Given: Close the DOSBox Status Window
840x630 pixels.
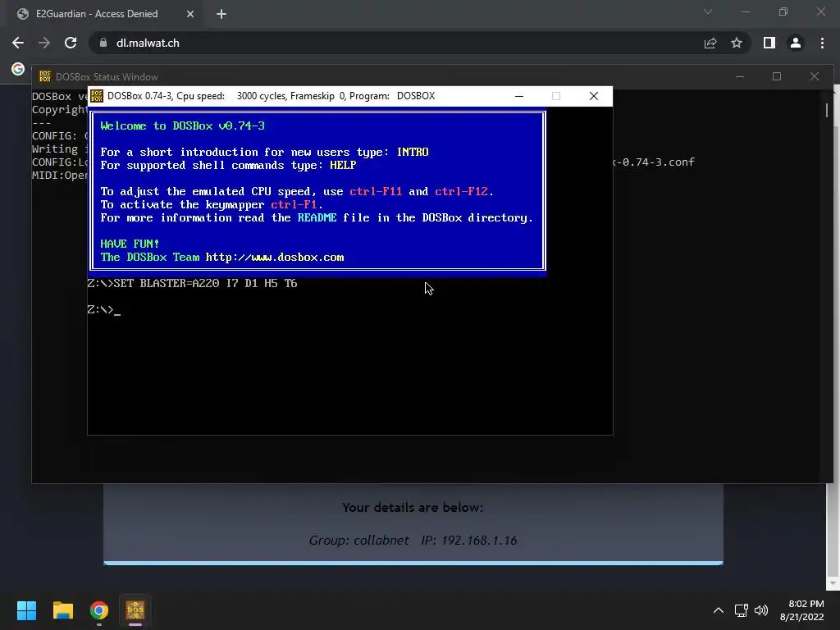Looking at the screenshot, I should (x=815, y=76).
